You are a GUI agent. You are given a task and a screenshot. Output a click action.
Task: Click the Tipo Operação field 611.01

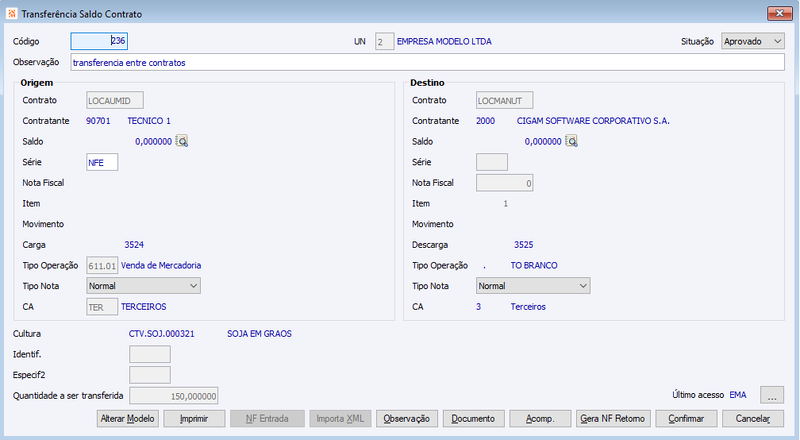tap(102, 265)
